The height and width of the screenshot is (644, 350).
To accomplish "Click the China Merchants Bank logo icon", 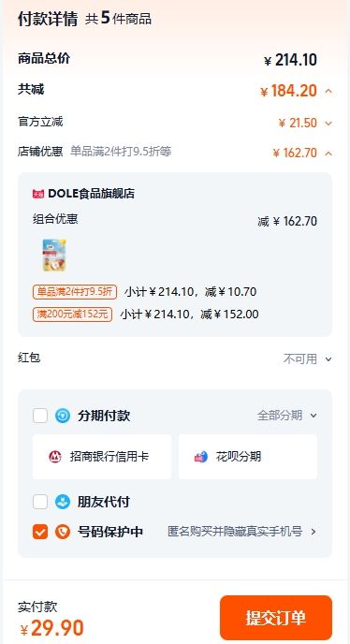I will (55, 457).
